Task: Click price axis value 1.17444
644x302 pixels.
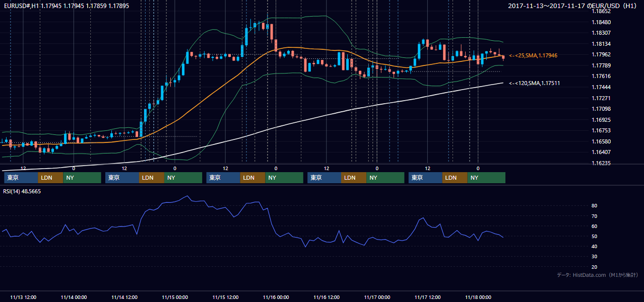Action: coord(601,87)
